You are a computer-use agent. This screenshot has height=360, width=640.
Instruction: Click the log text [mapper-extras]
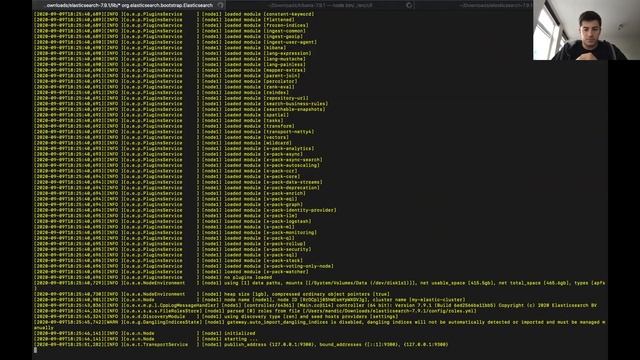[x=284, y=70]
